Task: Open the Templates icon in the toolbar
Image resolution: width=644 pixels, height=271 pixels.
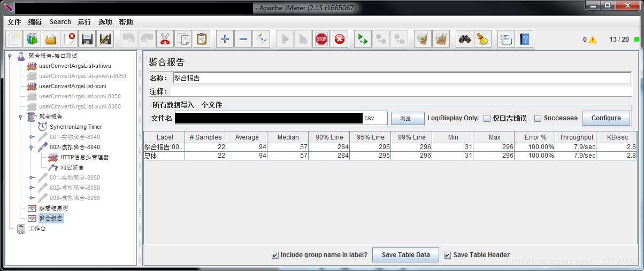Action: click(x=32, y=39)
